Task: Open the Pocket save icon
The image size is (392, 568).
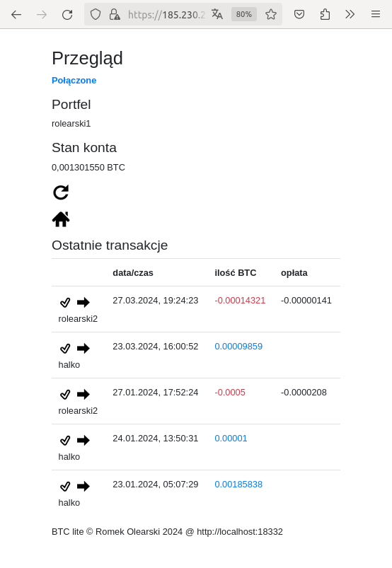Action: [x=299, y=14]
